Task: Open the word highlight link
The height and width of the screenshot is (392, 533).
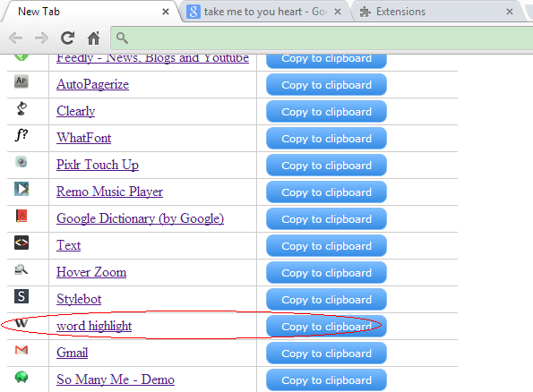Action: [94, 326]
